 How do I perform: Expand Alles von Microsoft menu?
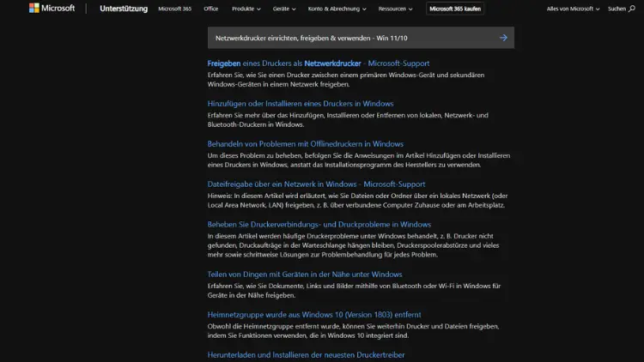click(x=573, y=9)
